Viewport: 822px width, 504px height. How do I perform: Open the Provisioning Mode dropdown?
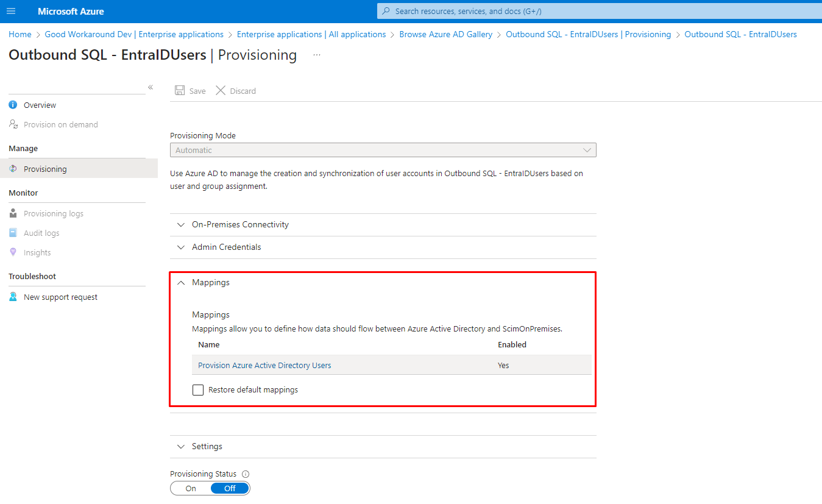click(x=383, y=150)
